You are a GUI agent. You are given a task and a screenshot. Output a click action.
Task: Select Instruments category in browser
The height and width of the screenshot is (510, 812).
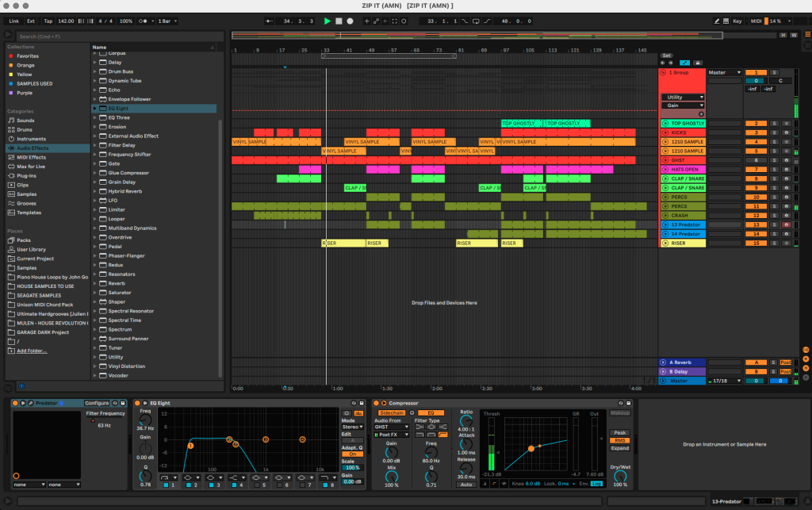pos(31,139)
